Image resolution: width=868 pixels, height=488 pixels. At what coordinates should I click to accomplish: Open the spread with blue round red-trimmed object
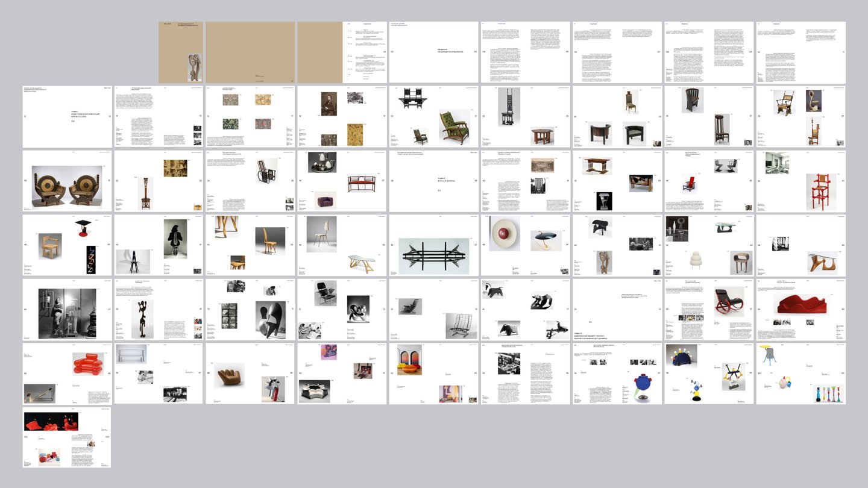[617, 374]
